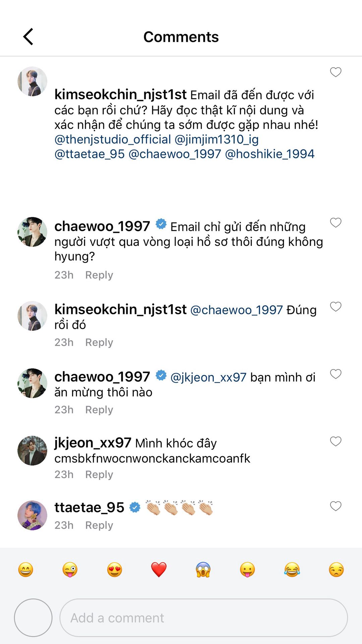Reply to jkjeon_xx97's comment
Viewport: 362px width, 644px height.
pos(99,475)
